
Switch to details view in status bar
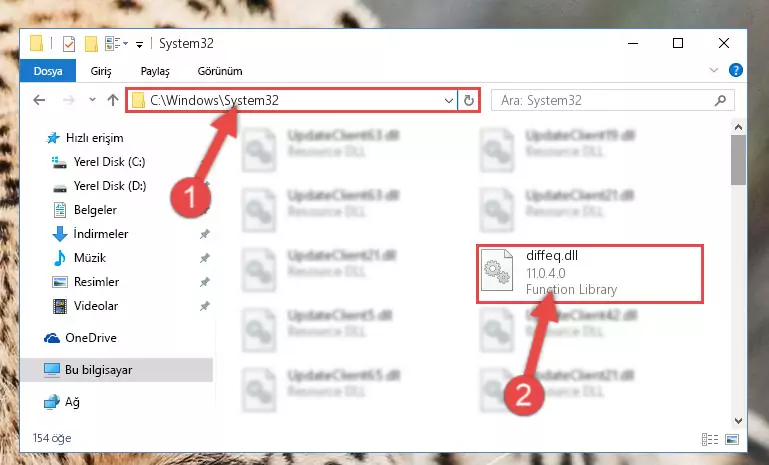[x=710, y=439]
